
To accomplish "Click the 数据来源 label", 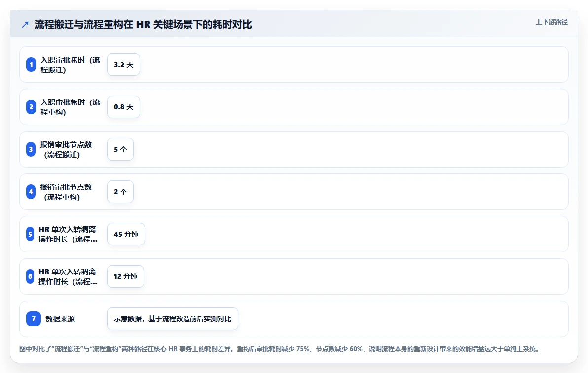I will click(60, 319).
